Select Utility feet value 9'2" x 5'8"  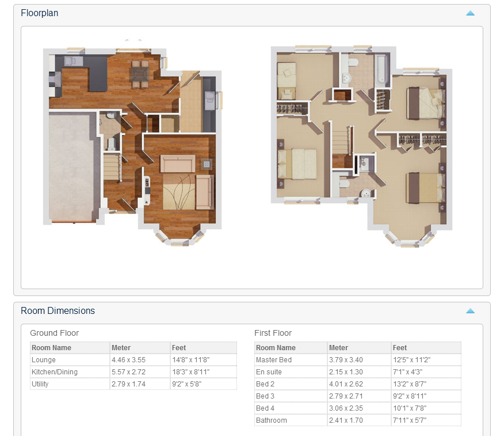[x=187, y=384]
